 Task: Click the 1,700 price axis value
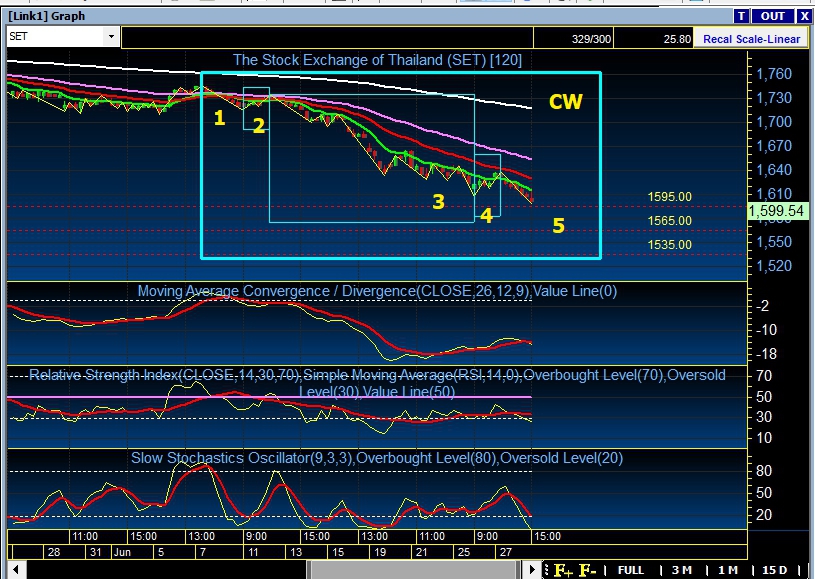click(x=774, y=122)
